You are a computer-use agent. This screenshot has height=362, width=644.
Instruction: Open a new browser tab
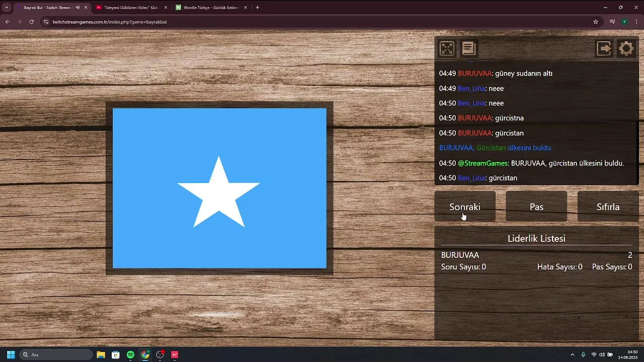point(258,8)
